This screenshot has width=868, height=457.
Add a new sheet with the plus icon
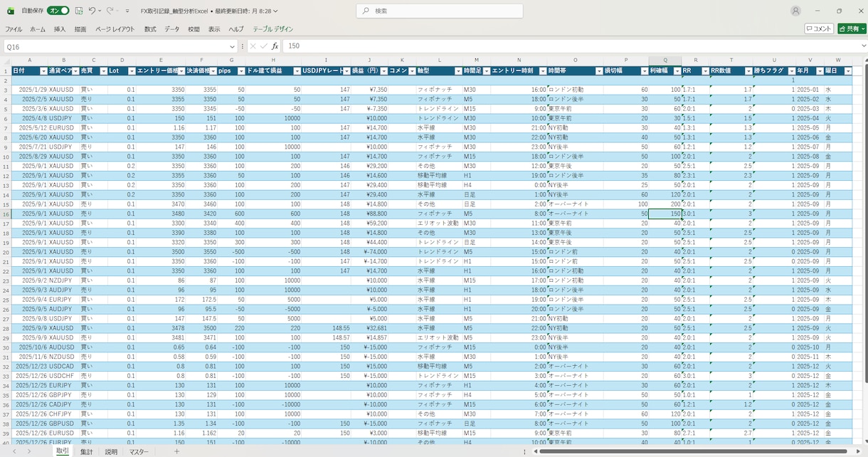point(176,451)
